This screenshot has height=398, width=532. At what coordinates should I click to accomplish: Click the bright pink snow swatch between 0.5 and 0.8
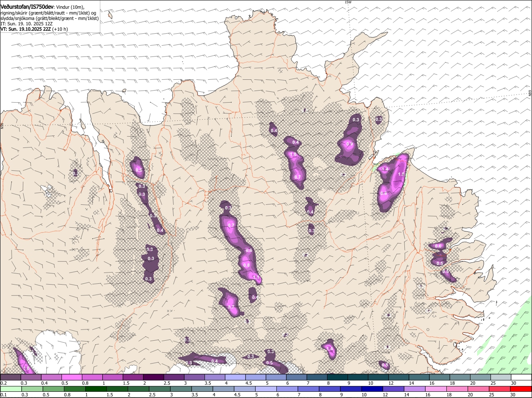[72, 377]
